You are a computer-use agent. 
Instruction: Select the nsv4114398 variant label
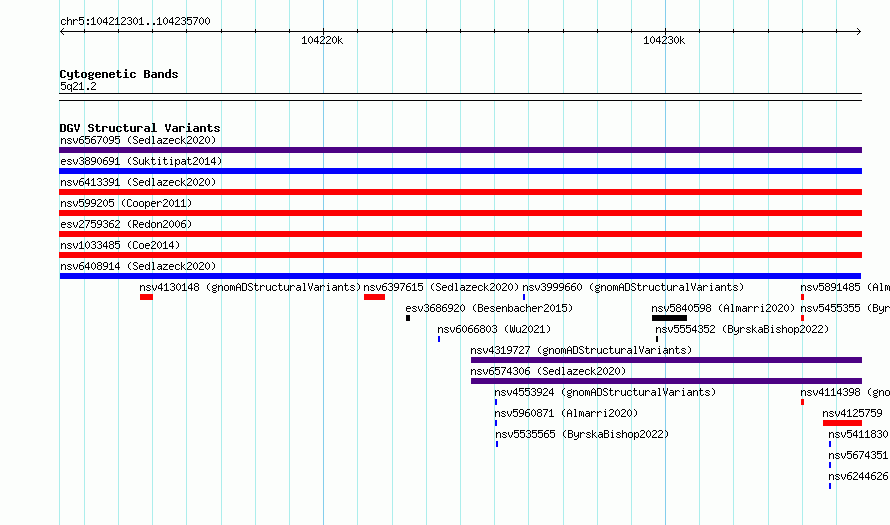[x=845, y=392]
